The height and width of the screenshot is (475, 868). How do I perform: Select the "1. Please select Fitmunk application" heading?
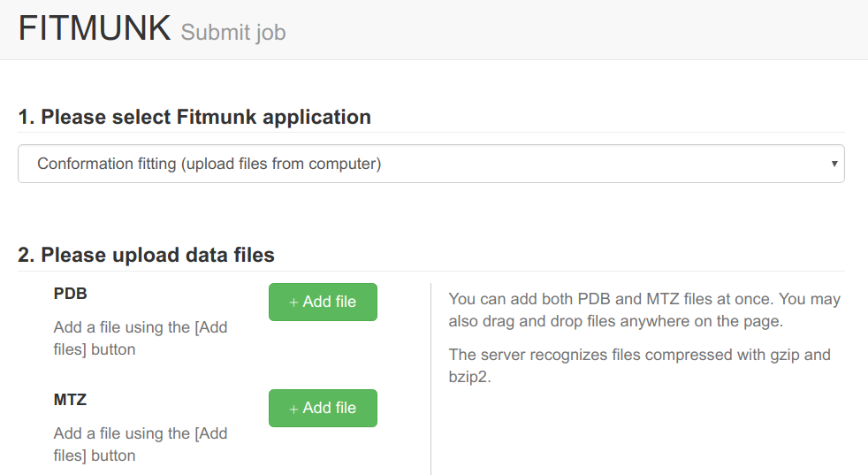[x=194, y=117]
